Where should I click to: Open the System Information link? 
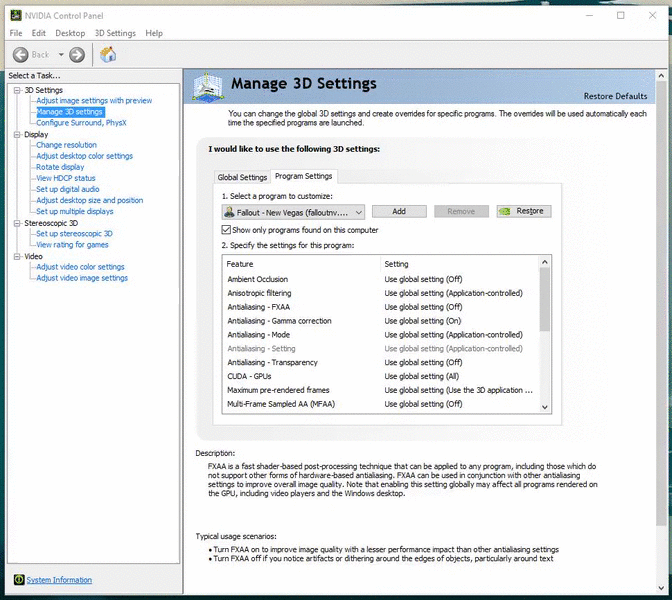59,580
